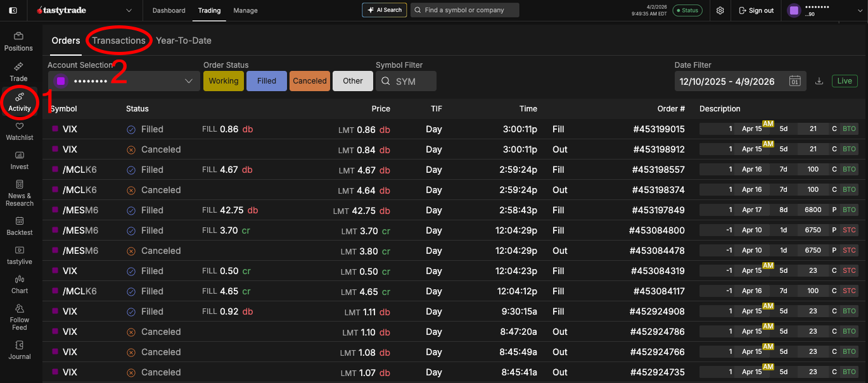Image resolution: width=868 pixels, height=383 pixels.
Task: Select order number #453084800
Action: [657, 230]
